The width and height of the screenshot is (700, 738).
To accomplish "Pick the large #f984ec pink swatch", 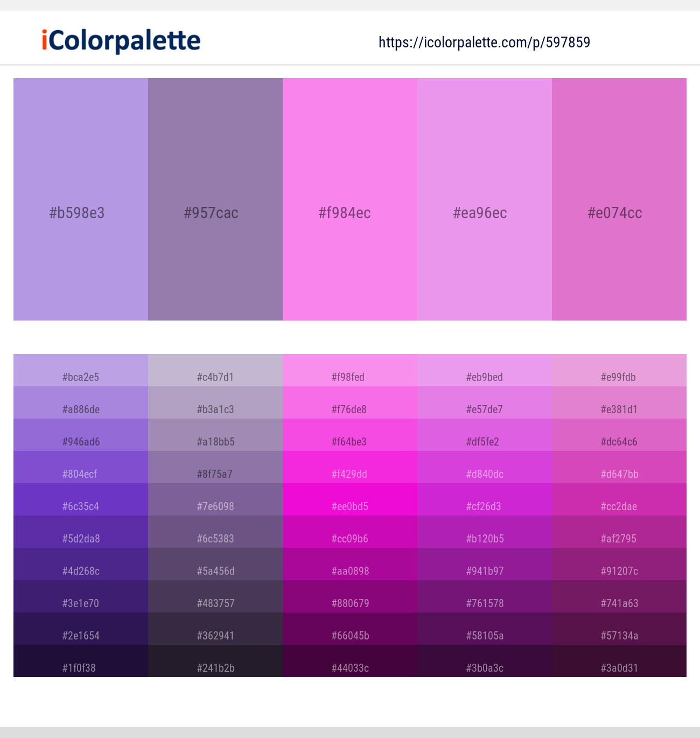I will [x=350, y=199].
